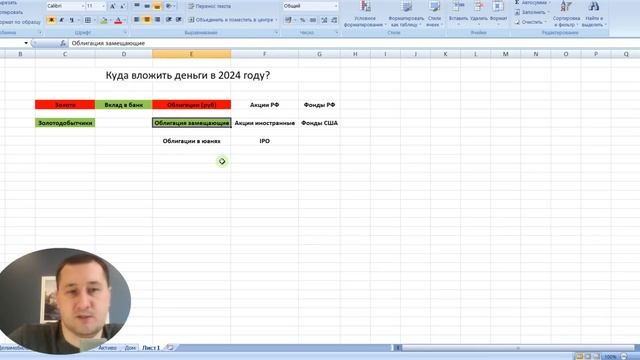Decrease the cell indent

coord(169,20)
